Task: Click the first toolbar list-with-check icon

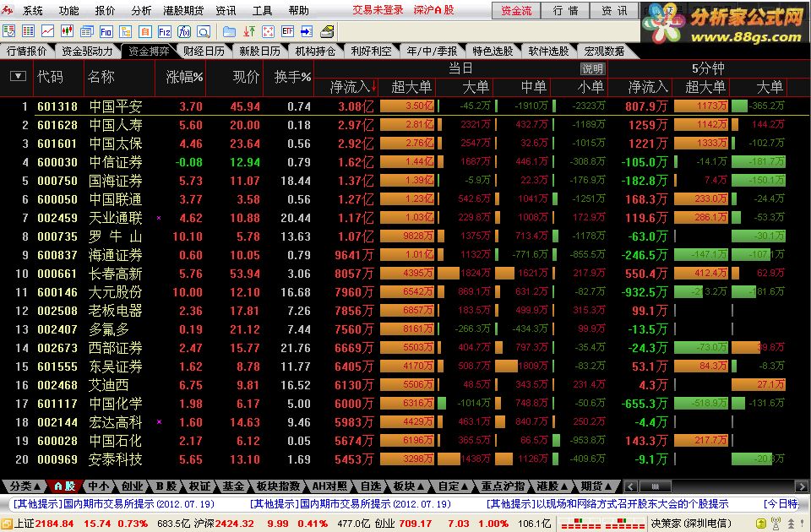Action: point(8,31)
